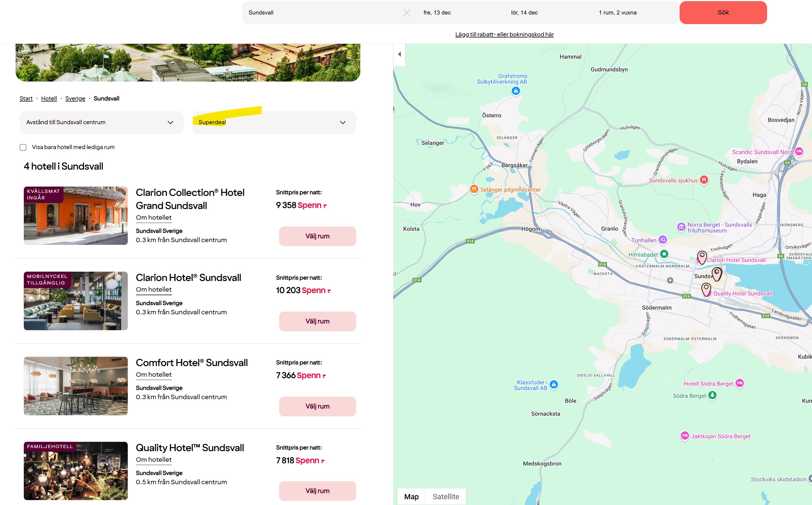This screenshot has height=505, width=812.
Task: Select the Hotell Södra Berget pin
Action: click(x=739, y=383)
